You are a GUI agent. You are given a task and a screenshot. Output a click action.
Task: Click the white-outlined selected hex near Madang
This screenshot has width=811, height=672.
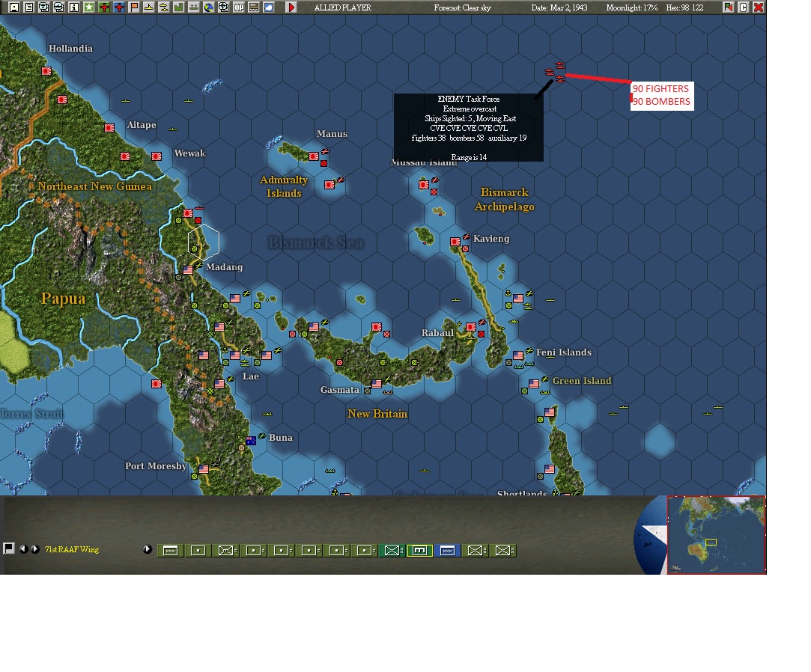click(x=204, y=242)
